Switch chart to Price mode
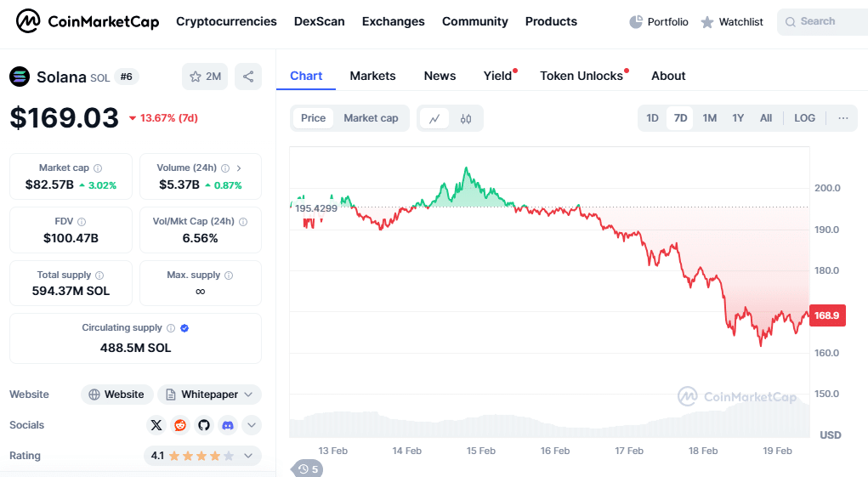868x477 pixels. (x=314, y=118)
